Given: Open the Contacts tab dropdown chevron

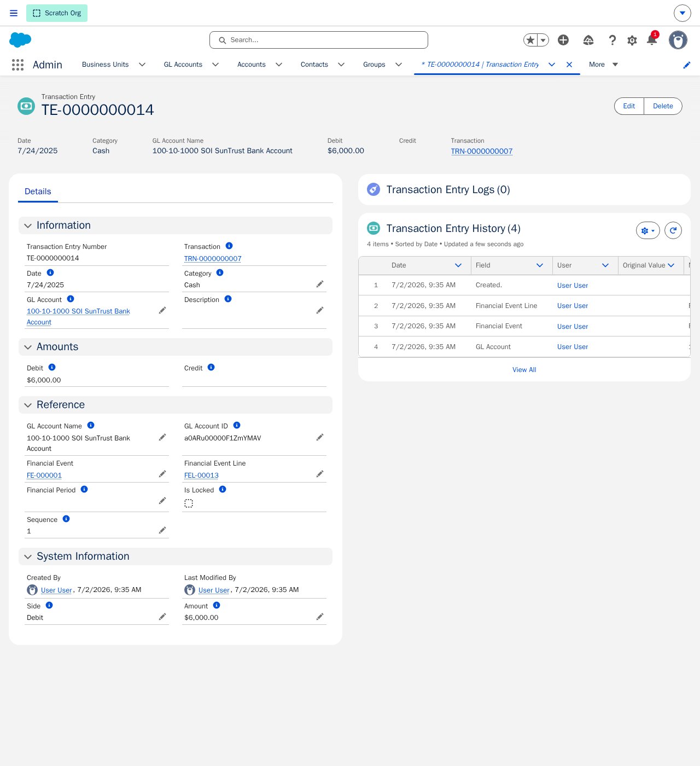Looking at the screenshot, I should tap(341, 65).
